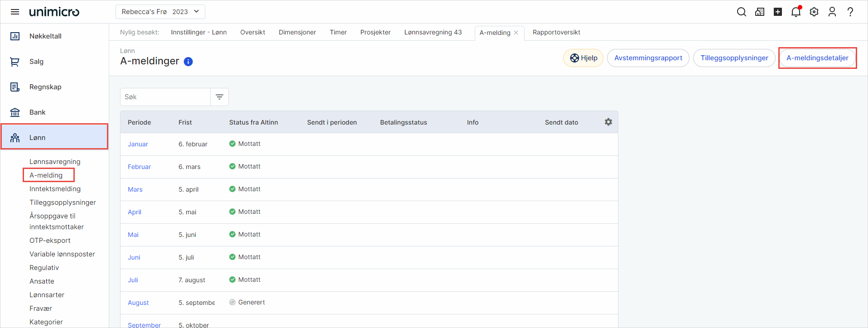The height and width of the screenshot is (328, 868).
Task: Open the Avstemmingsrapport button
Action: 648,58
